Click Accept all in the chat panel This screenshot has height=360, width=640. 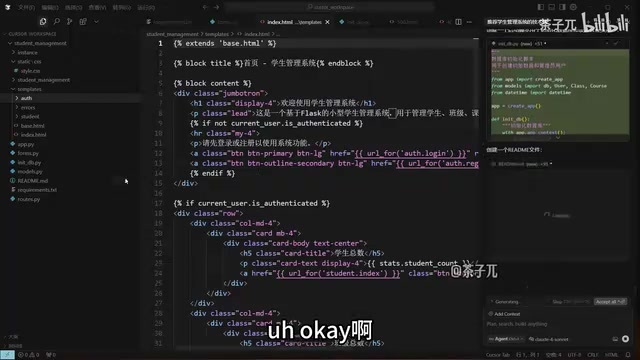[x=610, y=302]
